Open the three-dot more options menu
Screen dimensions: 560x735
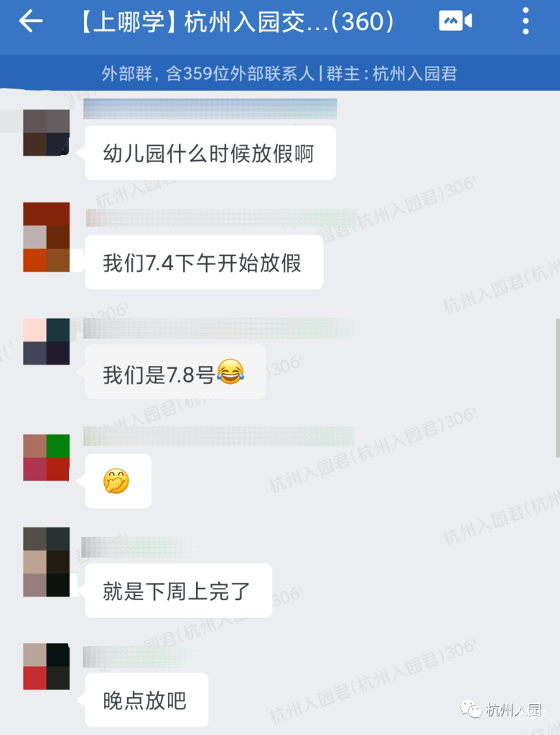coord(526,21)
